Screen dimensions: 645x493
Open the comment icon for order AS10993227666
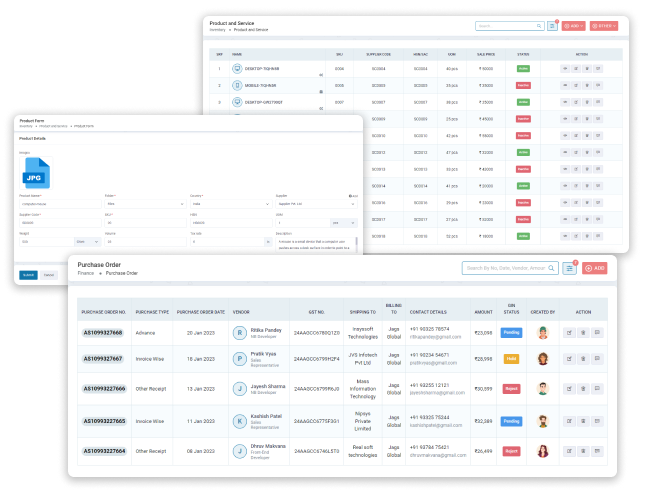coord(597,387)
